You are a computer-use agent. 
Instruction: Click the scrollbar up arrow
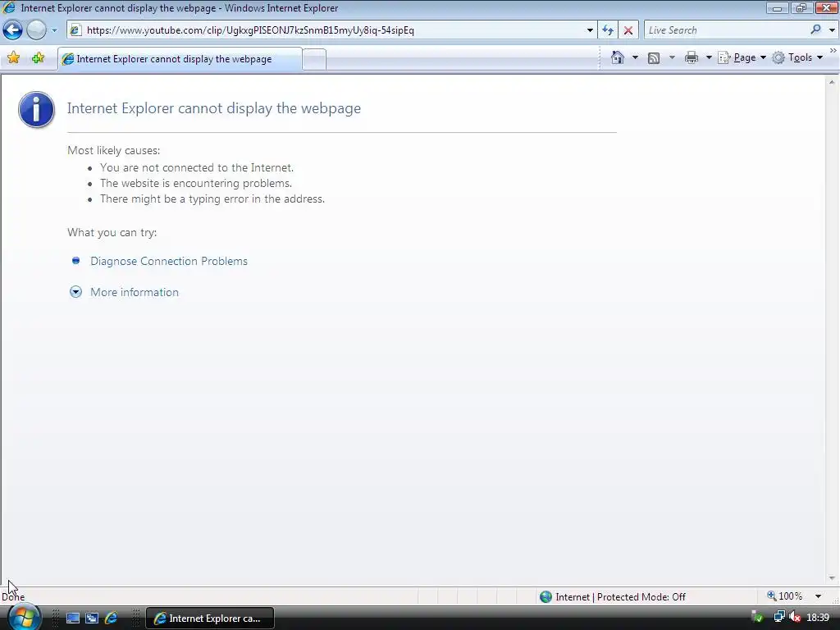coord(832,82)
